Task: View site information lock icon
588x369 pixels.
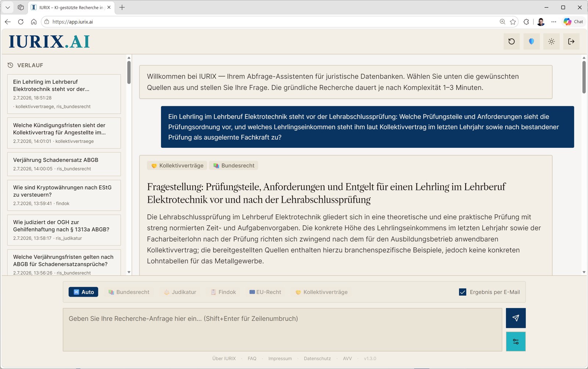Action: point(47,22)
